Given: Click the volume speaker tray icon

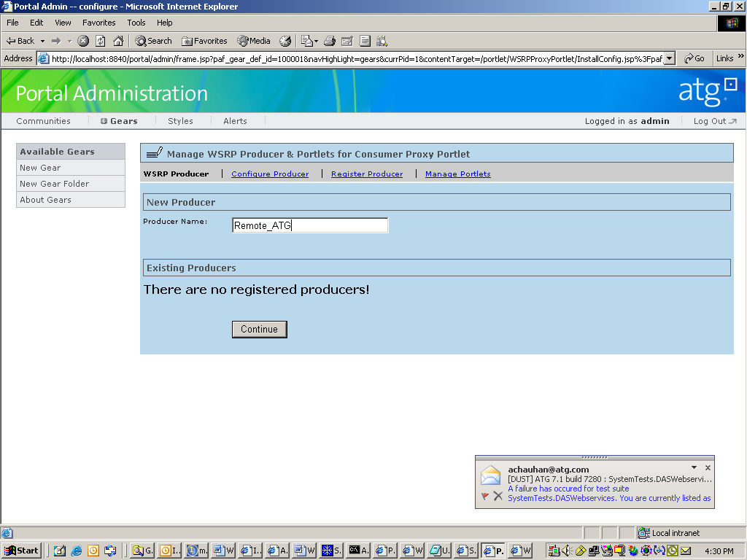Looking at the screenshot, I should (567, 551).
